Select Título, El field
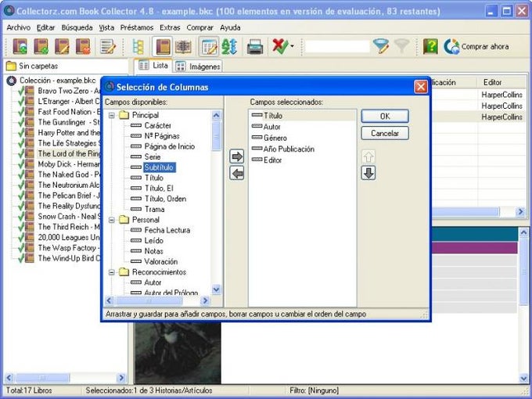The image size is (532, 399). (x=159, y=189)
